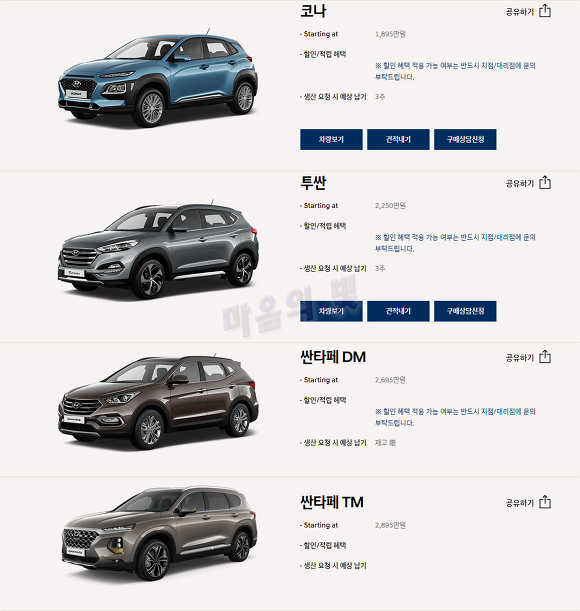
Task: Click 견적내기 button under 코나
Action: click(x=398, y=140)
